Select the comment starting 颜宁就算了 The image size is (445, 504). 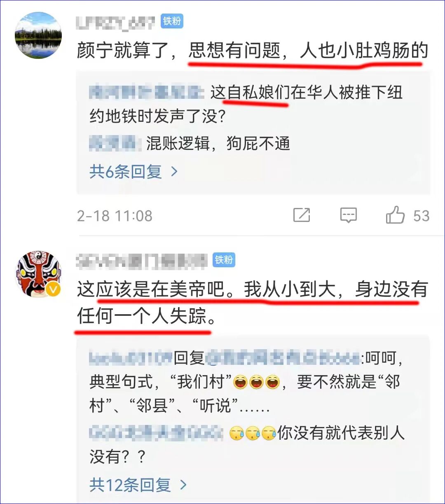pyautogui.click(x=253, y=51)
